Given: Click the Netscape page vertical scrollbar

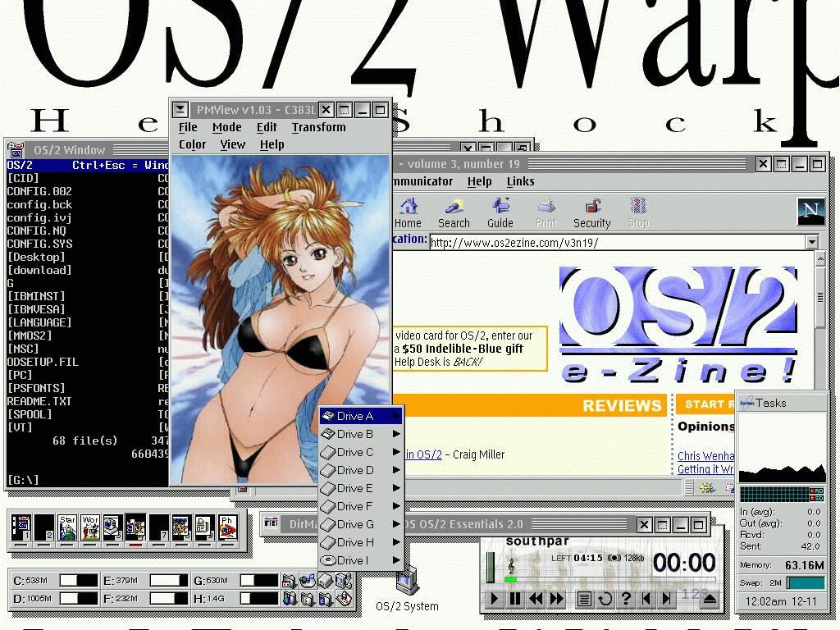Looking at the screenshot, I should [x=820, y=319].
